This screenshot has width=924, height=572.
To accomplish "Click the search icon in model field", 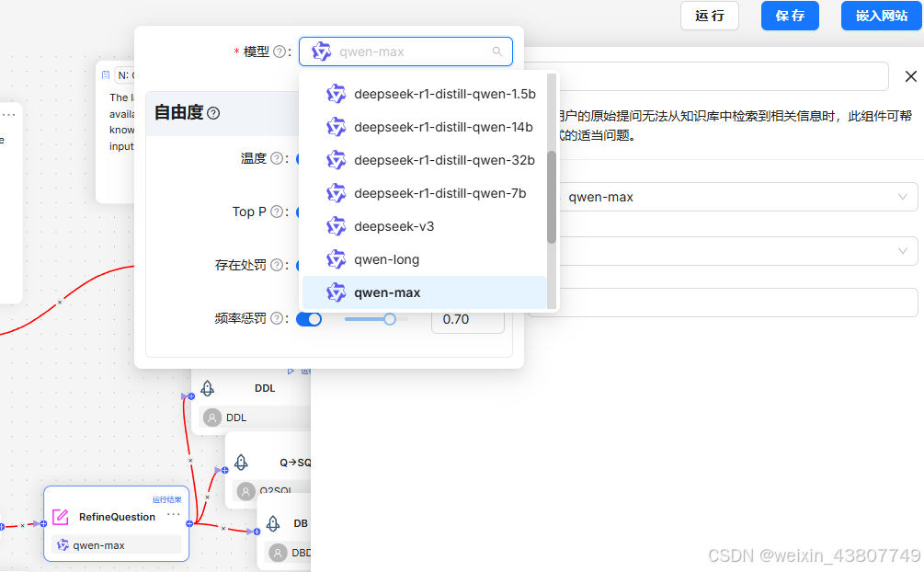I will point(497,51).
